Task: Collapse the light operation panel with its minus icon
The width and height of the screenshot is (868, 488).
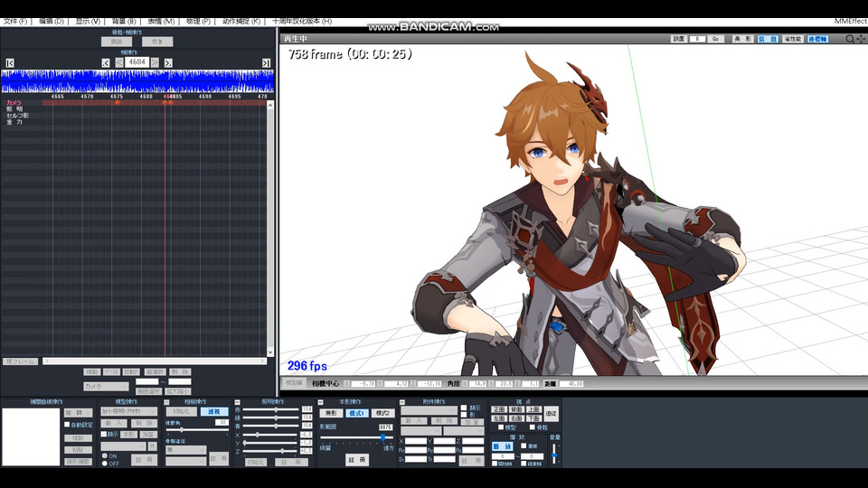Action: tap(237, 402)
